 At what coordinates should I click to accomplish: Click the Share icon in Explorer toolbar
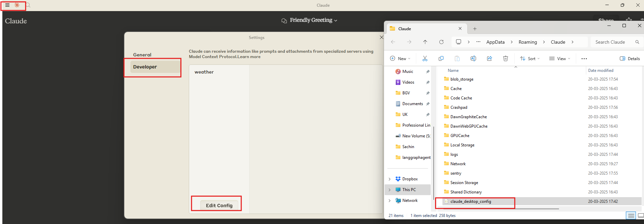(489, 58)
